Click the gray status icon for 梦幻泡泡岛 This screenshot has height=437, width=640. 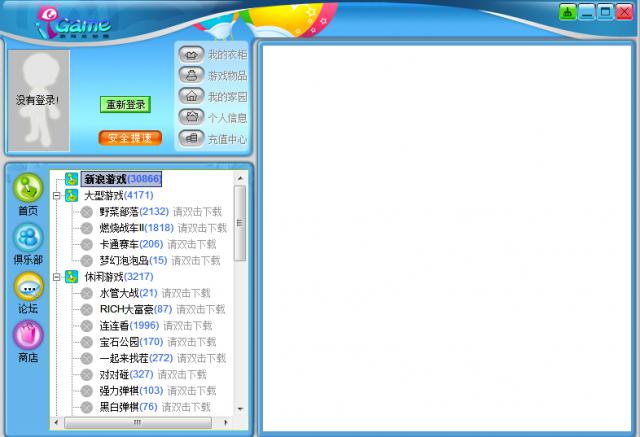click(87, 261)
